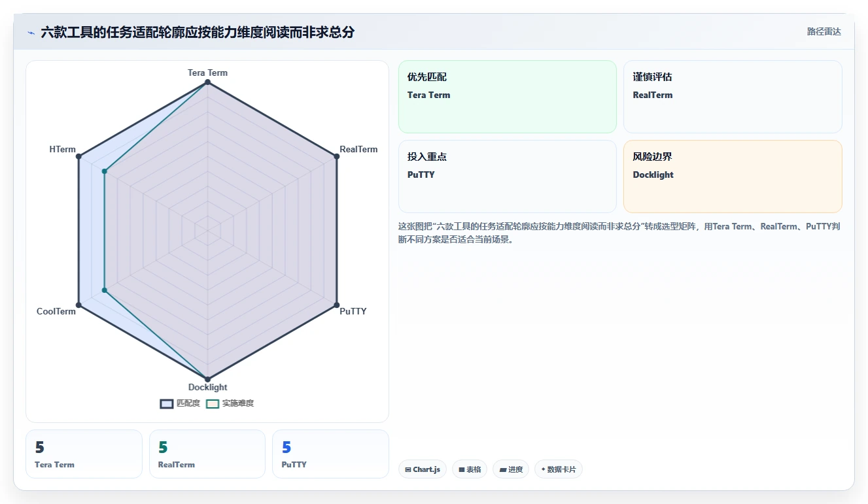The width and height of the screenshot is (868, 504).
Task: Click the RealTerm stat card showing 5
Action: [x=207, y=454]
